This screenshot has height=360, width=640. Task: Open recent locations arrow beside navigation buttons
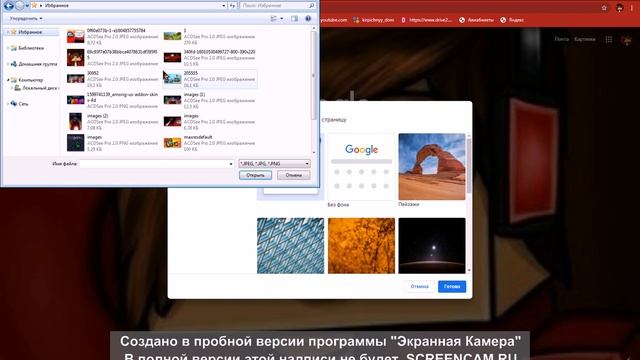coord(27,6)
